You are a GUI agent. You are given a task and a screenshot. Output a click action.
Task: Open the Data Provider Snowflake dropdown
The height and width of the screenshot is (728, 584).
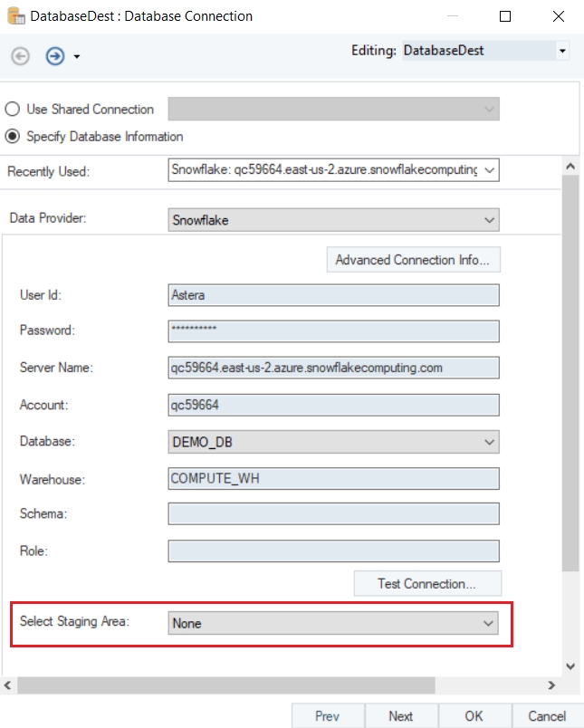tap(334, 220)
